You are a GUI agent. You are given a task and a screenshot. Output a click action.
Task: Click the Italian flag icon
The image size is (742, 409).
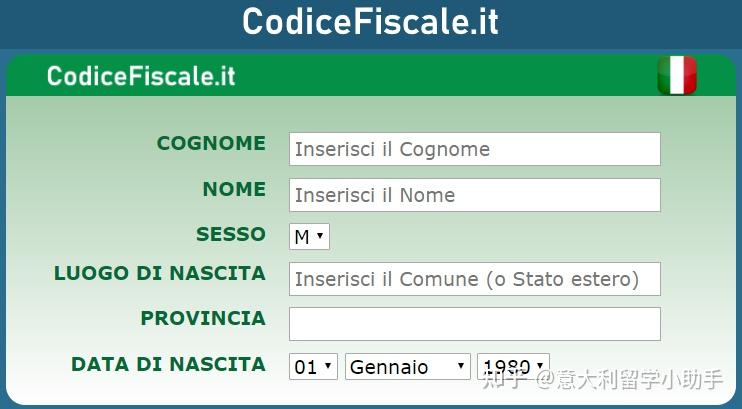(676, 76)
